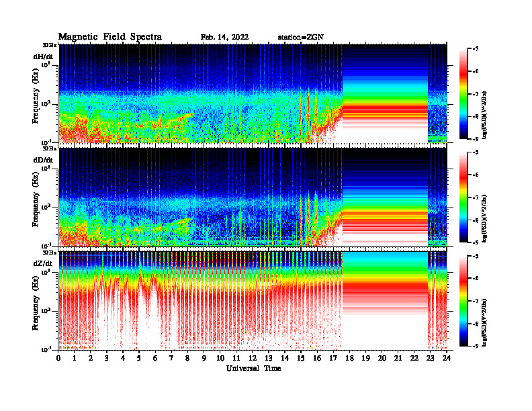Image resolution: width=532 pixels, height=411 pixels.
Task: Click the "-5" tick on dZ/dt colorbar
Action: point(475,256)
